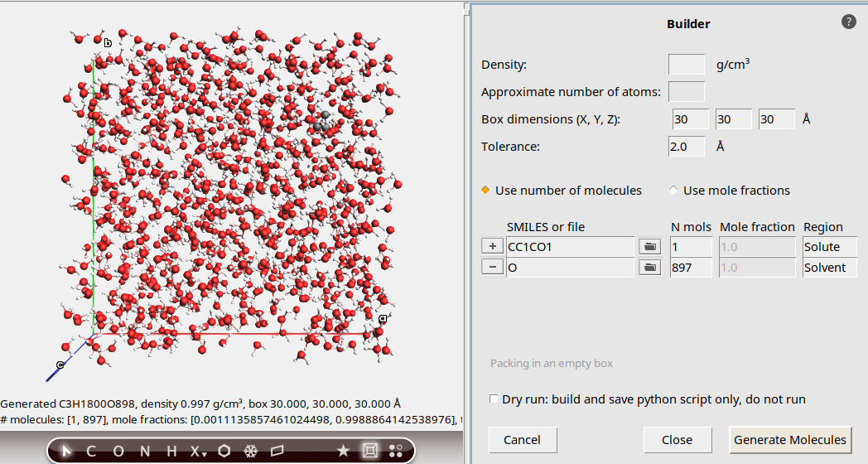Focus the box X dimension field
This screenshot has width=868, height=464.
690,119
